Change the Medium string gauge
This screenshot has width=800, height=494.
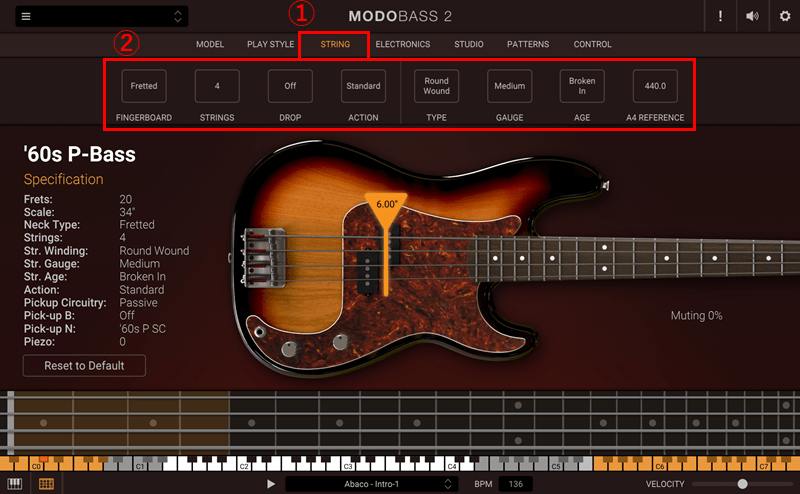509,86
